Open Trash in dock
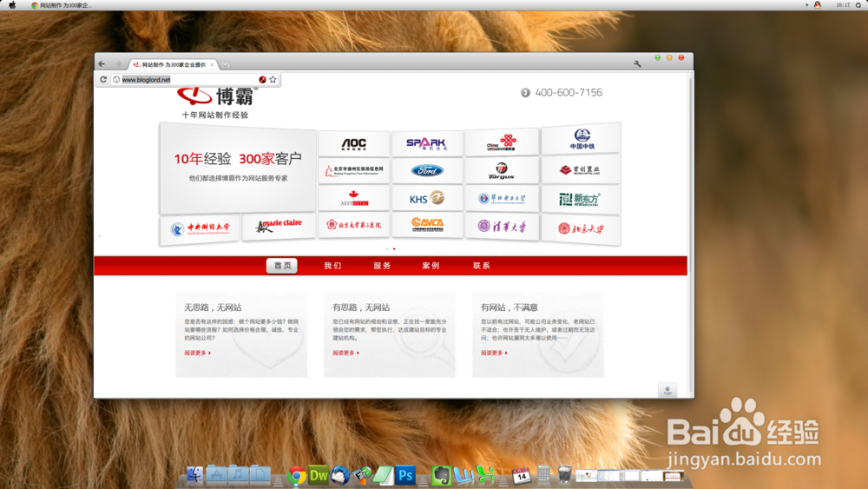 564,474
